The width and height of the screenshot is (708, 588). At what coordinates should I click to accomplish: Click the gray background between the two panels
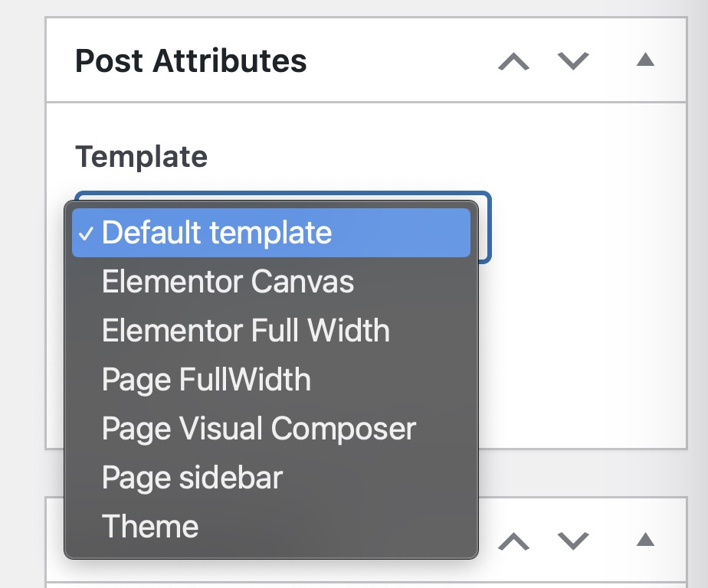(582, 472)
